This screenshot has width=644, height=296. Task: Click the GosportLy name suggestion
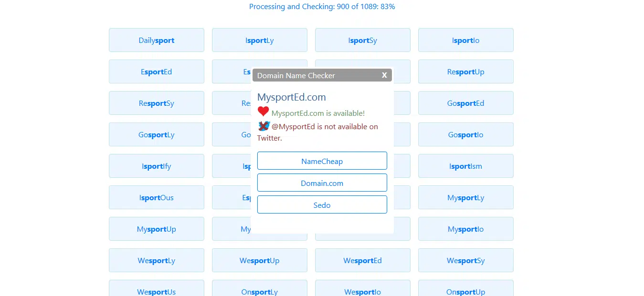pos(156,135)
